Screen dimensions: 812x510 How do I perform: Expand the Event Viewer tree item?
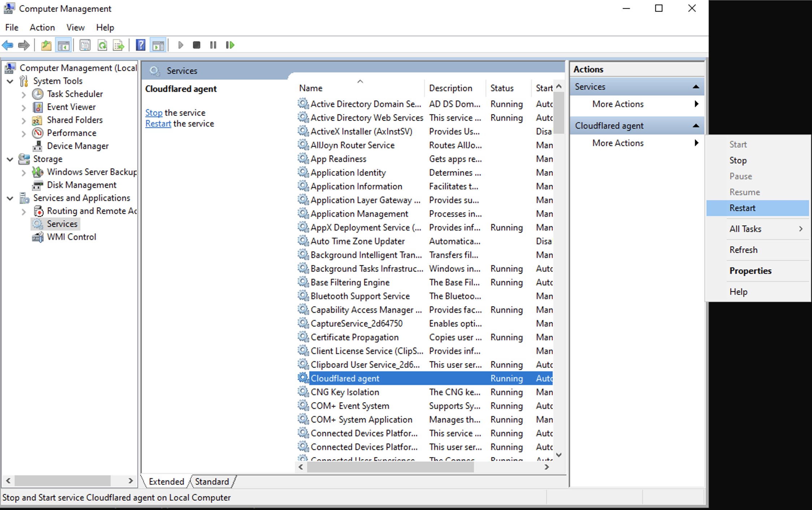pos(23,107)
